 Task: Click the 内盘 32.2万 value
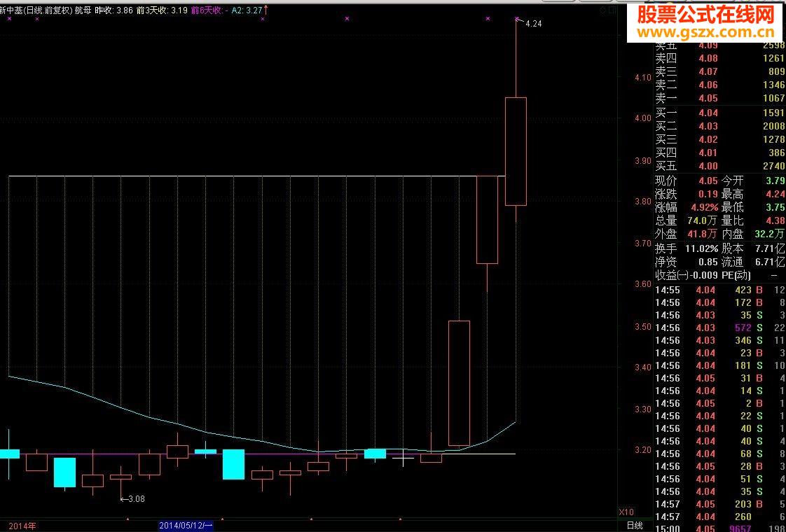pos(753,233)
